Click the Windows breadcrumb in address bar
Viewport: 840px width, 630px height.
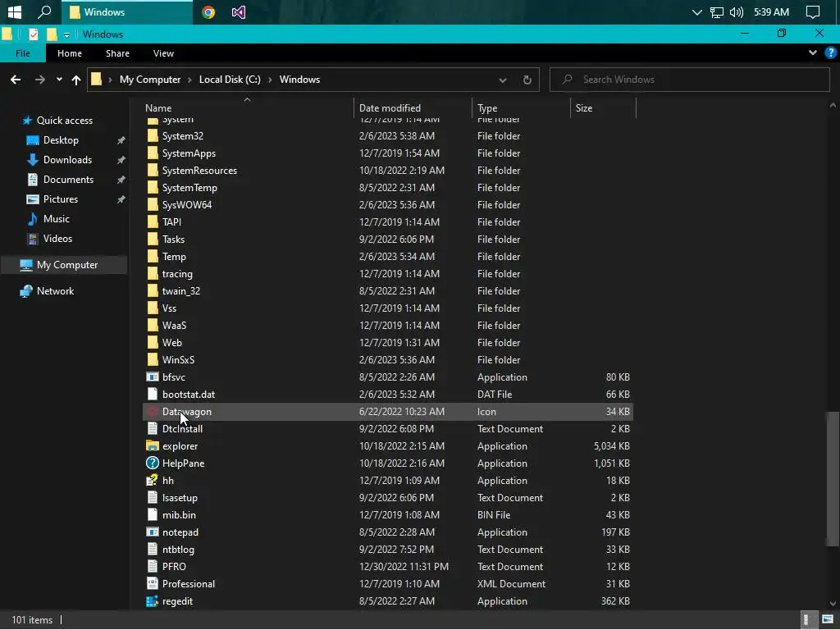click(x=299, y=80)
